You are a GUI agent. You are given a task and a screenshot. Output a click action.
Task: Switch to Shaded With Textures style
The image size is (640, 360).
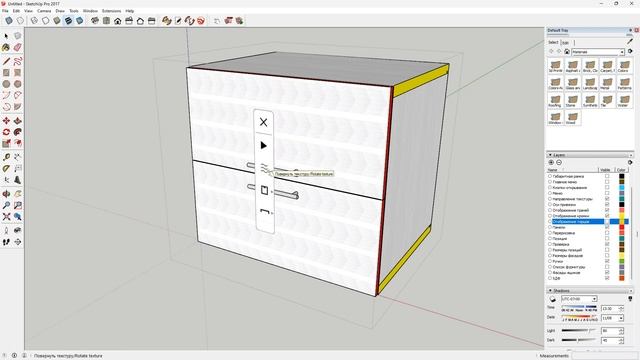pyautogui.click(x=68, y=20)
